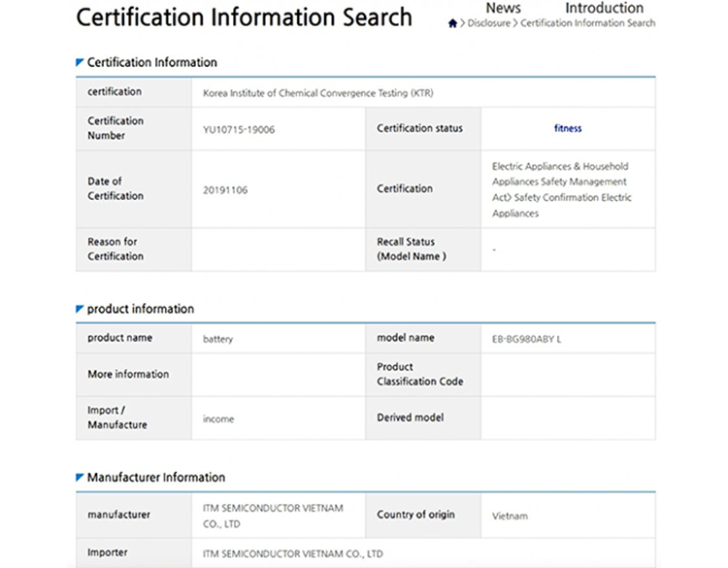The width and height of the screenshot is (728, 568).
Task: Click the blue product information section marker
Action: (x=80, y=309)
